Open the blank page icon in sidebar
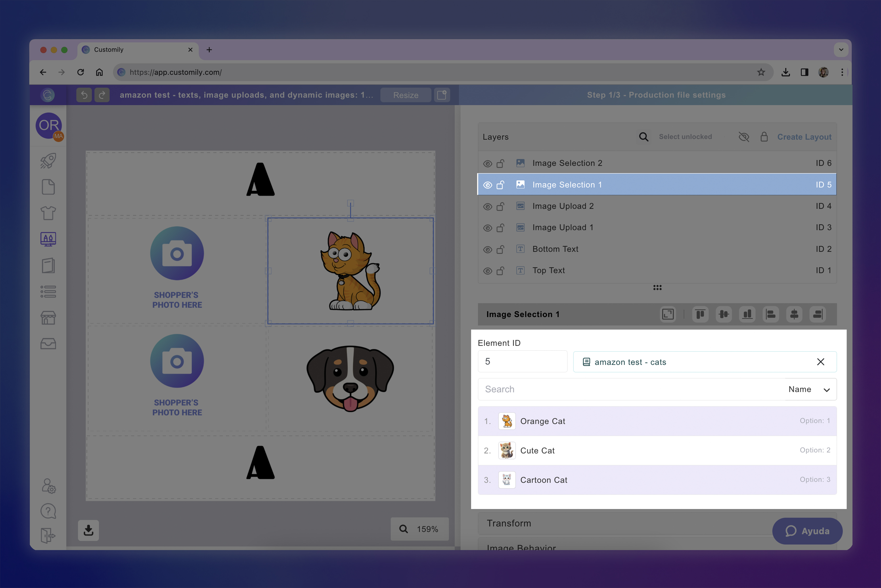This screenshot has height=588, width=881. point(48,187)
